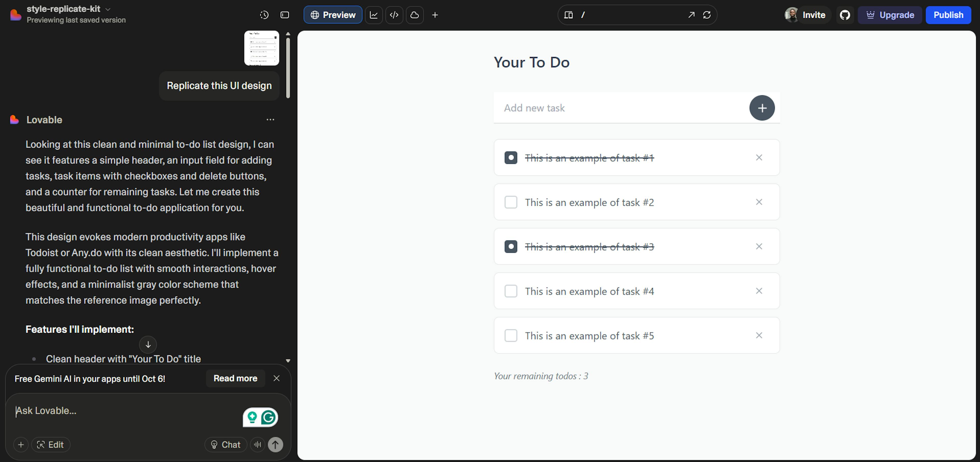Click the Add new task input field
Viewport: 980px width, 462px height.
pos(620,108)
